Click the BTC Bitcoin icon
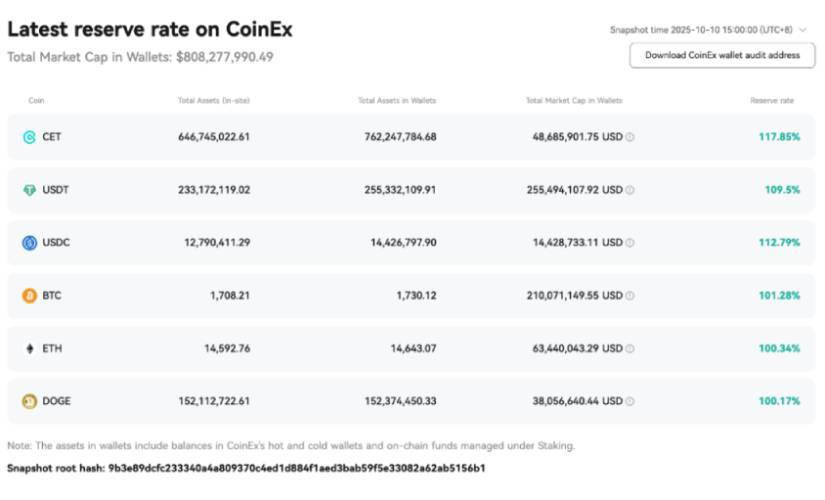The height and width of the screenshot is (500, 825). (x=29, y=296)
